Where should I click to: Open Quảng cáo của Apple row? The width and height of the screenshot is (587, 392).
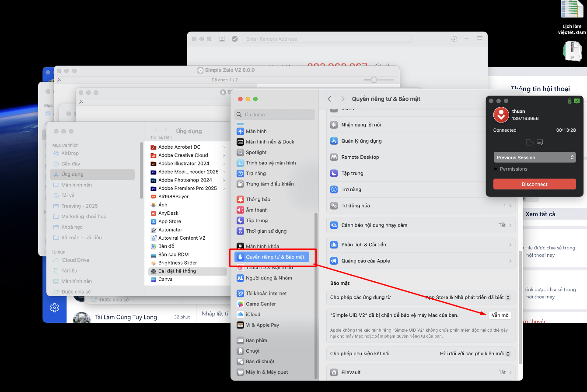tap(421, 261)
